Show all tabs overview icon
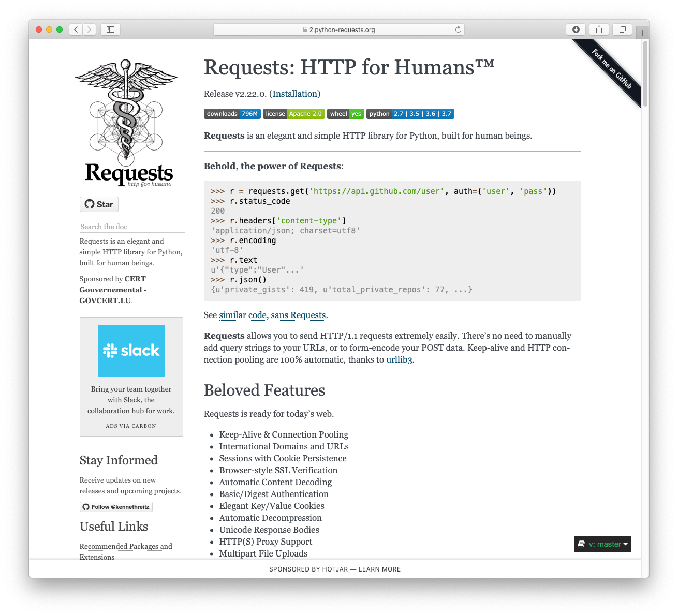 tap(623, 29)
